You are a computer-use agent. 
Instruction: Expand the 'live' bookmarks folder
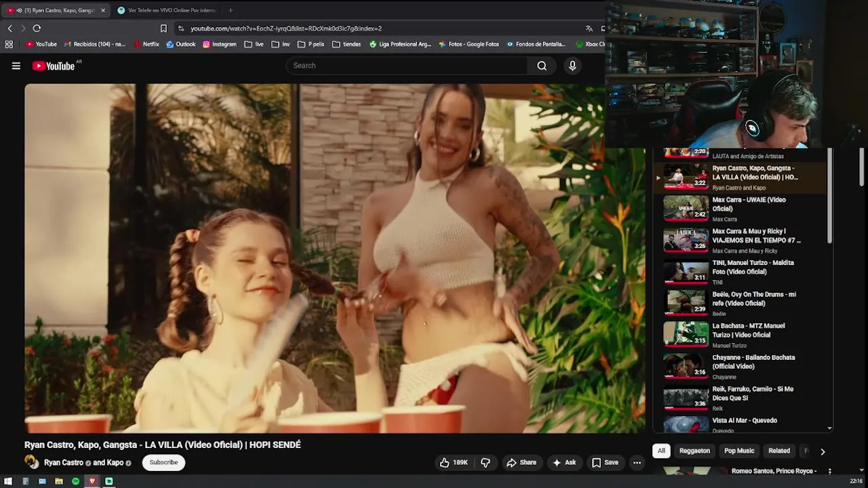point(254,44)
